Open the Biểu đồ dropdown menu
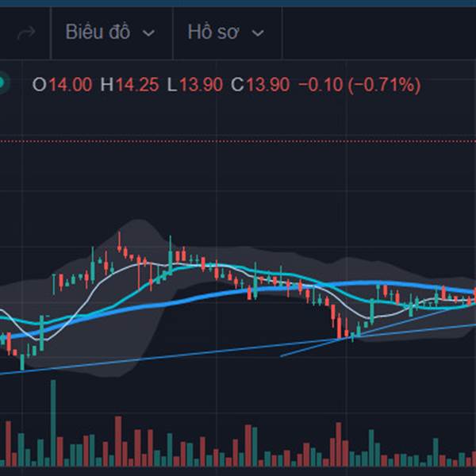This screenshot has height=476, width=476. coord(110,33)
